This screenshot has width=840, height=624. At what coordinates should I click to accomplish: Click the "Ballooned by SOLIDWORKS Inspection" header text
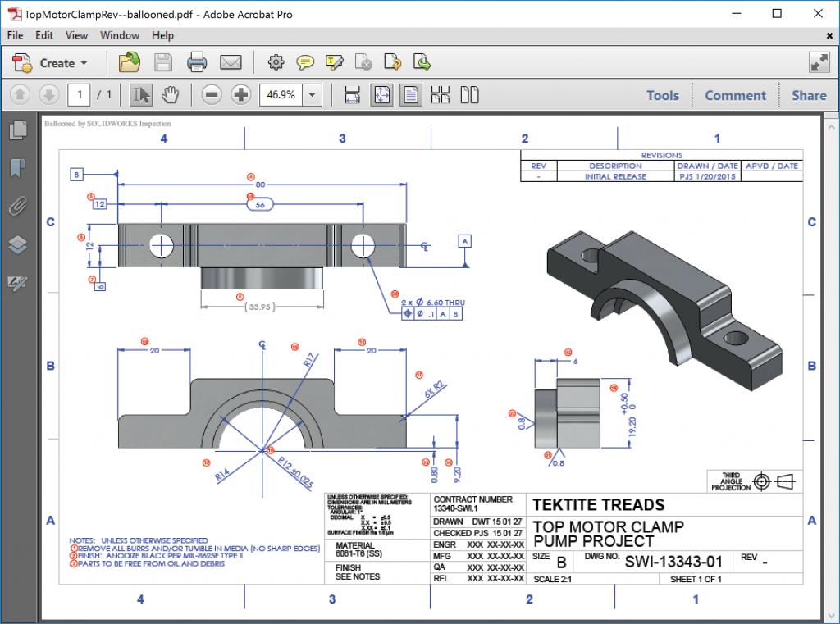coord(107,124)
